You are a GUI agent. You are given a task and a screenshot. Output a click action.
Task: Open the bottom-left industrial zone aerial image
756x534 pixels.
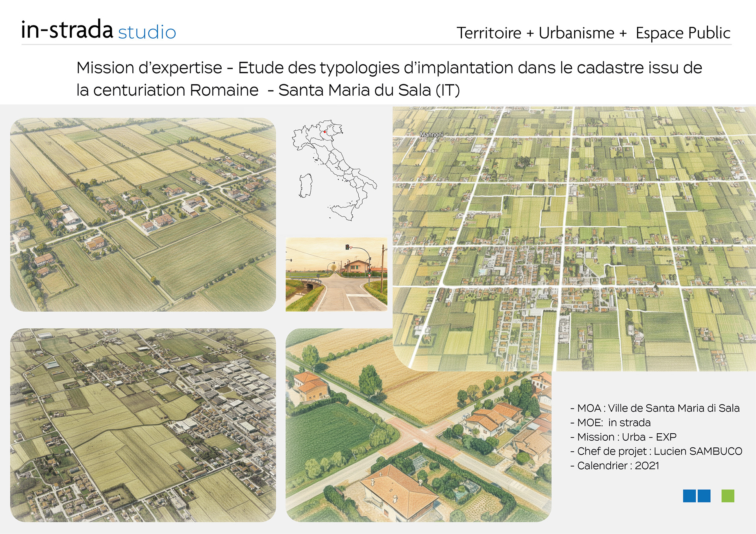pyautogui.click(x=143, y=425)
